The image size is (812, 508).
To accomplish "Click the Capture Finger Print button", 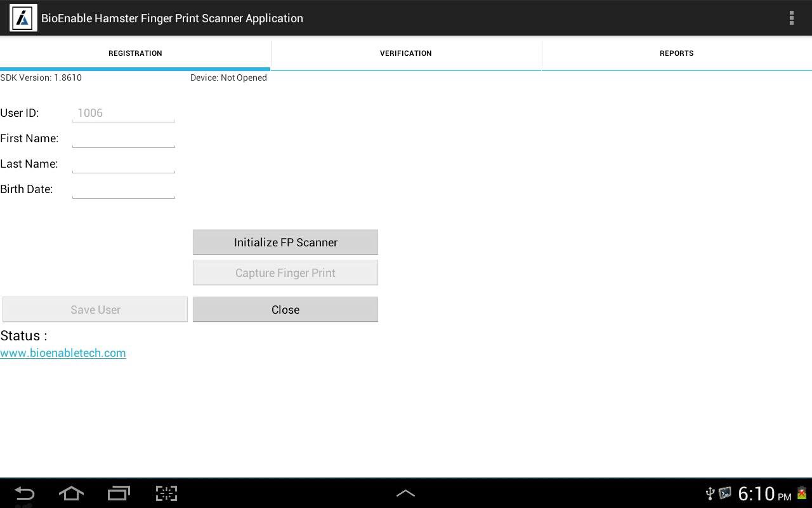I will [285, 272].
